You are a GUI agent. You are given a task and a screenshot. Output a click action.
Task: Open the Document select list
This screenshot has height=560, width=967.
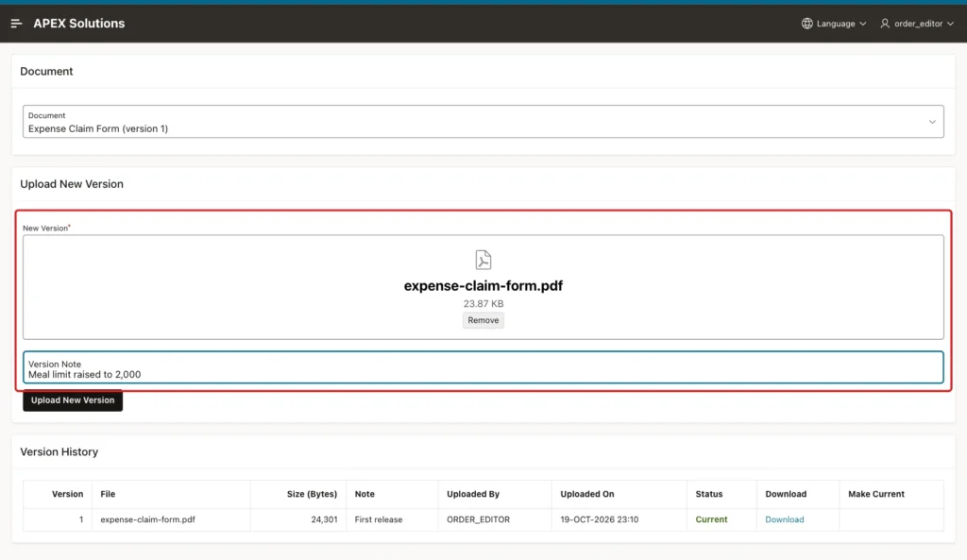[483, 122]
